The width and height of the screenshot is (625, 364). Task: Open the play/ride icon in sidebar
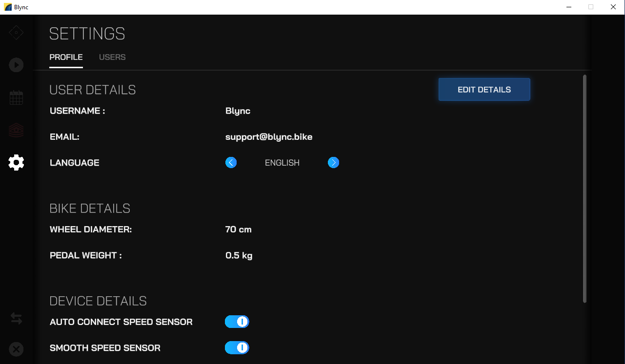click(16, 65)
